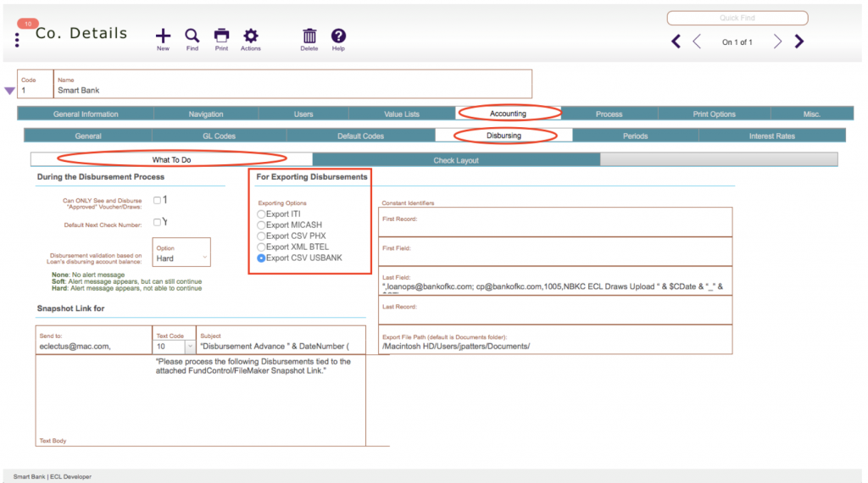Open the Users tab
This screenshot has width=868, height=483.
(x=303, y=114)
